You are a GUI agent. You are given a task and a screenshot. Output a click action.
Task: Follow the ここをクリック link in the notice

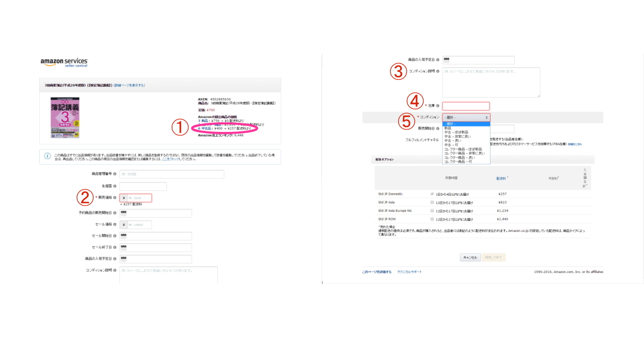tap(170, 159)
